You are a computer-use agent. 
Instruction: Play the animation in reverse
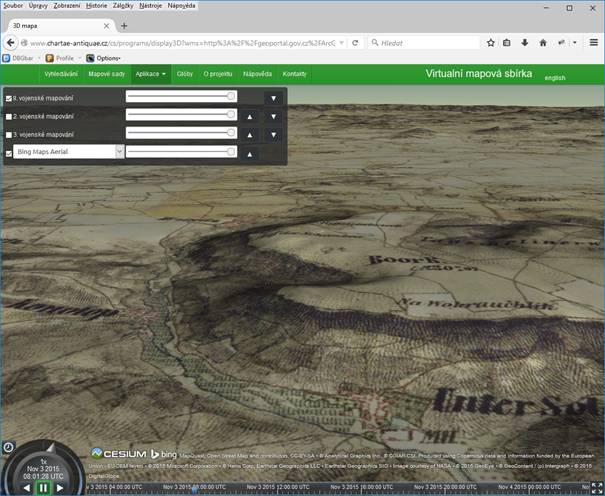[26, 488]
